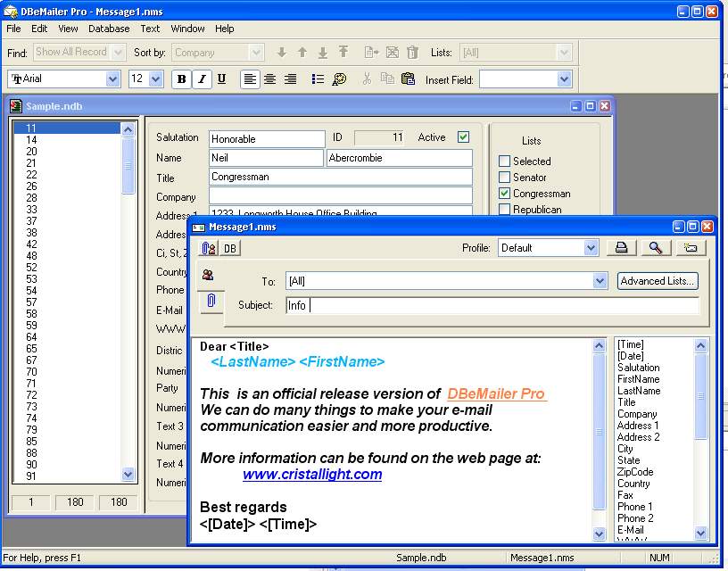
Task: Select Company in the field list
Action: pyautogui.click(x=637, y=414)
